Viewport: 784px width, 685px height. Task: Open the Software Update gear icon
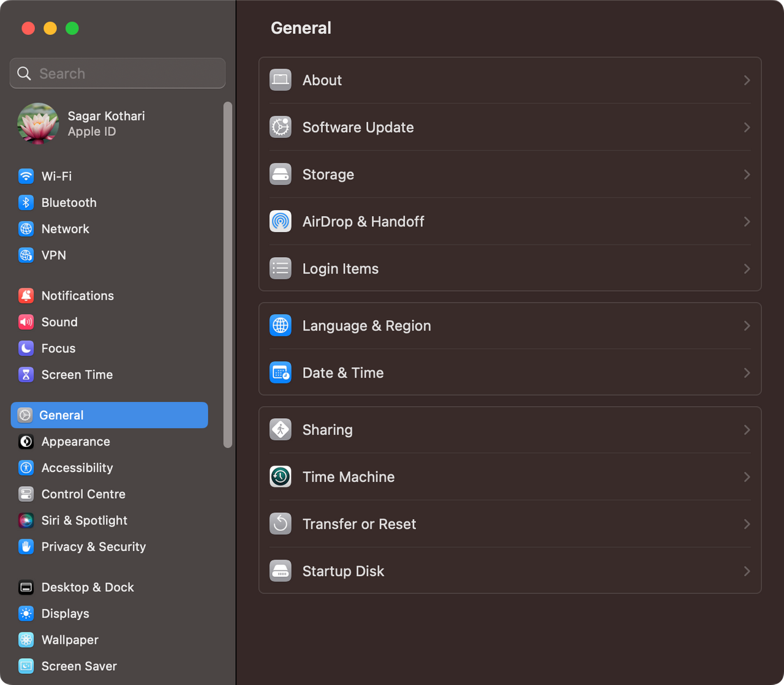click(281, 127)
